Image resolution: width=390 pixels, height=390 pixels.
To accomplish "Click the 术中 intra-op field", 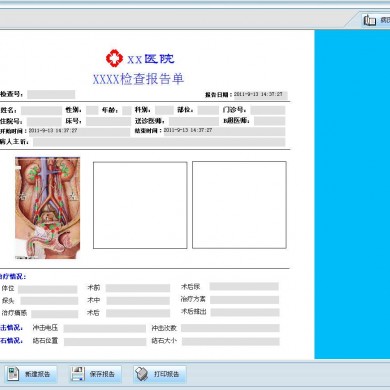I will click(x=138, y=301).
